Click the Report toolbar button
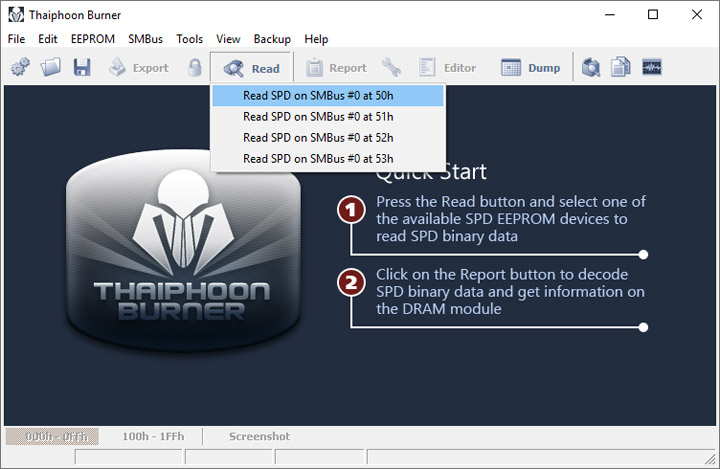720x469 pixels. pos(336,68)
